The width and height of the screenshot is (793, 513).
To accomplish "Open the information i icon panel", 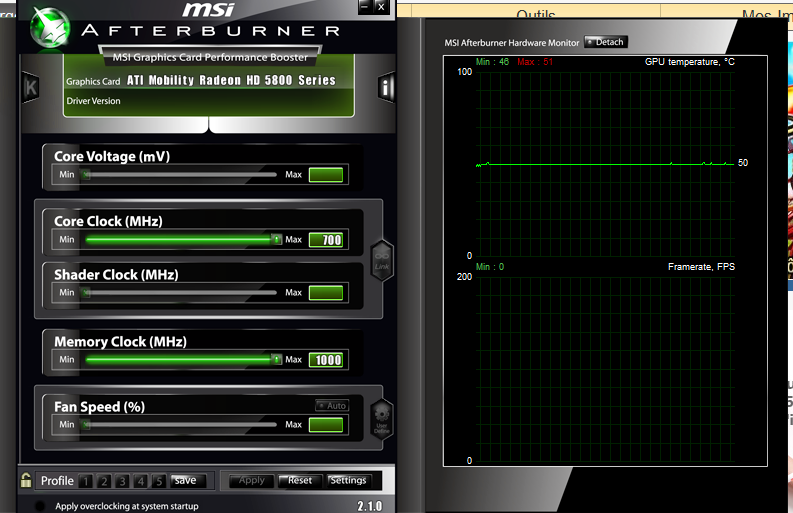I will (x=387, y=87).
